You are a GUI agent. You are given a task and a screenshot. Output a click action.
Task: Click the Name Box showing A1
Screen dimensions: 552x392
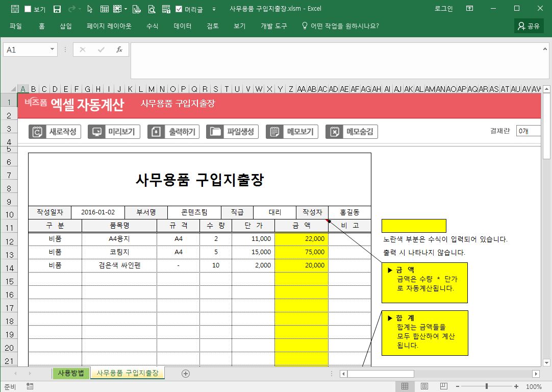26,50
